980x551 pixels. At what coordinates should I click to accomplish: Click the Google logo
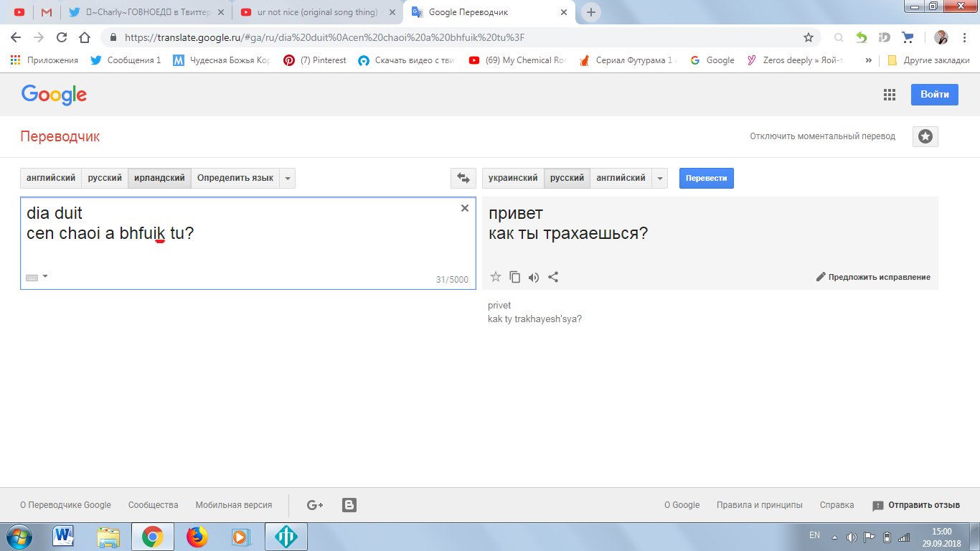pos(54,95)
